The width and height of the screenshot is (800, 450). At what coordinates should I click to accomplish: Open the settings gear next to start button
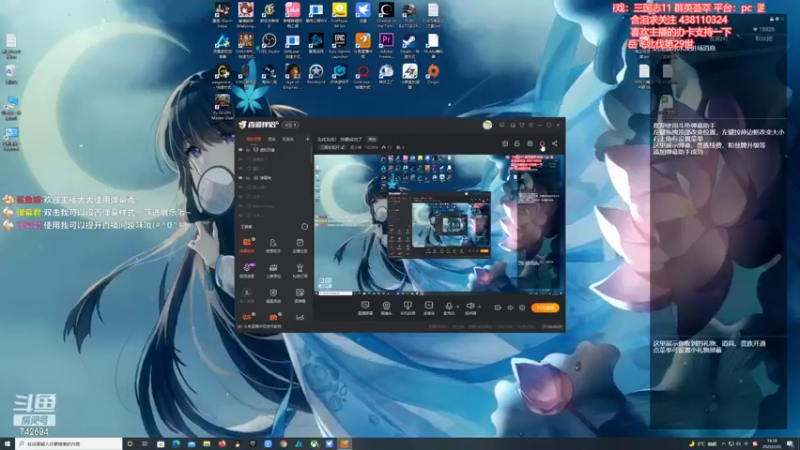pos(522,308)
